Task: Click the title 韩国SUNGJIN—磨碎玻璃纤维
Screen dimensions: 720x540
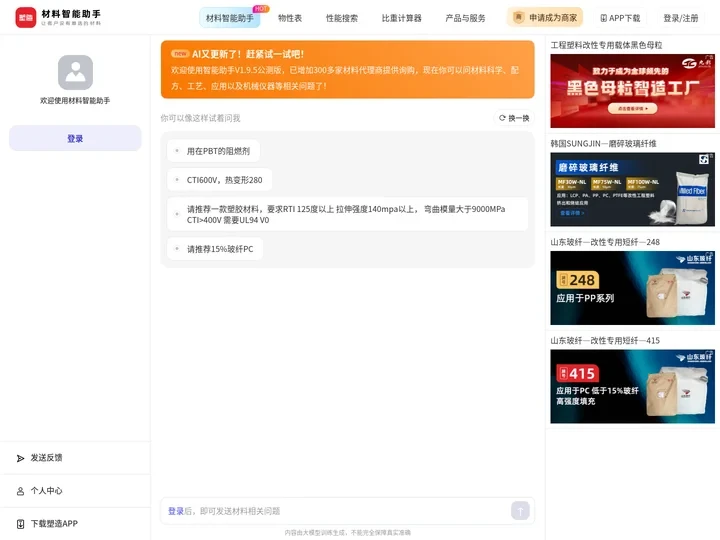Action: tap(603, 144)
